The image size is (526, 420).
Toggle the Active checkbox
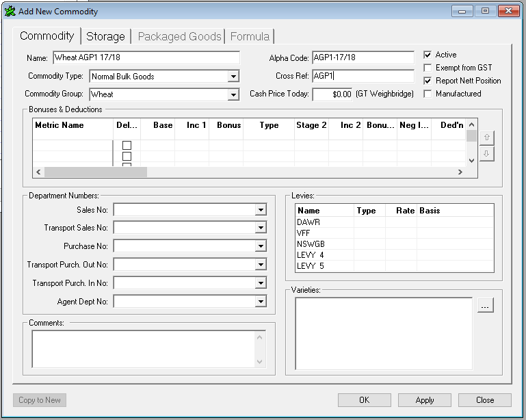tap(428, 55)
